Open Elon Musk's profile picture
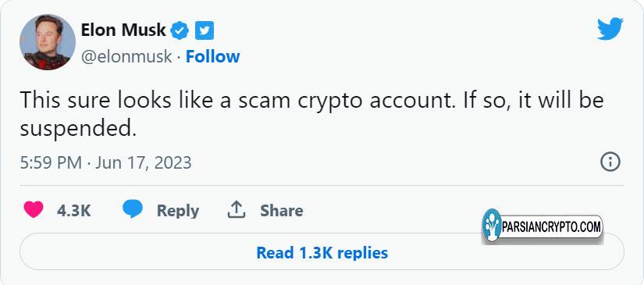 click(x=48, y=42)
